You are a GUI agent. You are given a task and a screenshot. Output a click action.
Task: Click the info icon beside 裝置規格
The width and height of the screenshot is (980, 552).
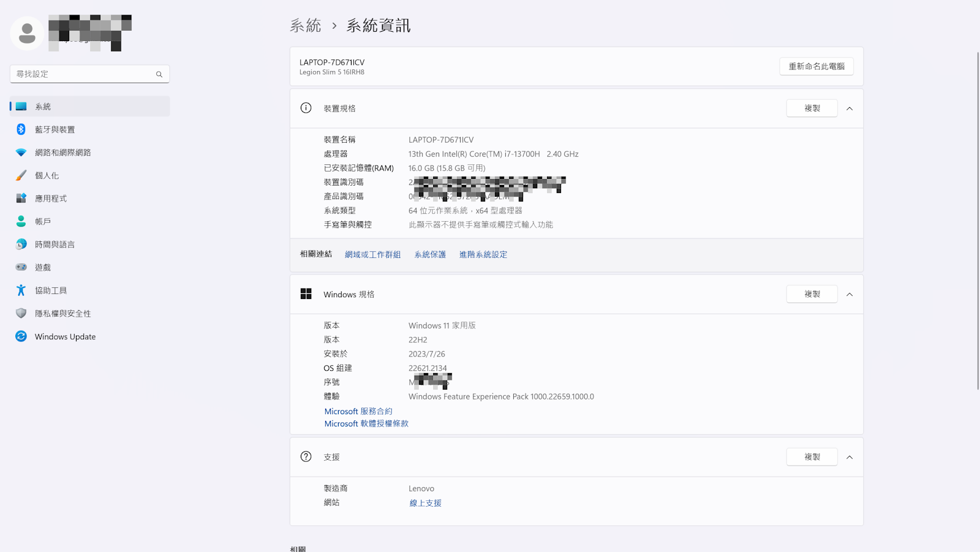point(306,108)
